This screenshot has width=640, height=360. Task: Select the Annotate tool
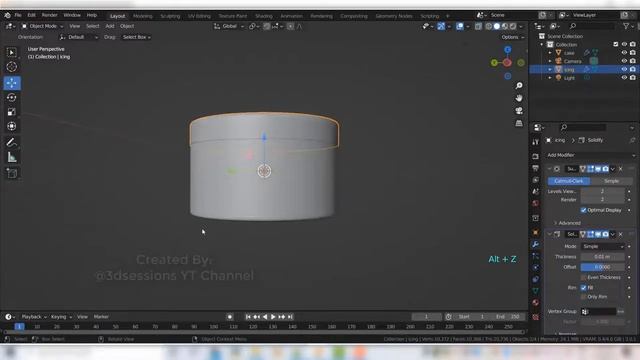click(x=11, y=142)
